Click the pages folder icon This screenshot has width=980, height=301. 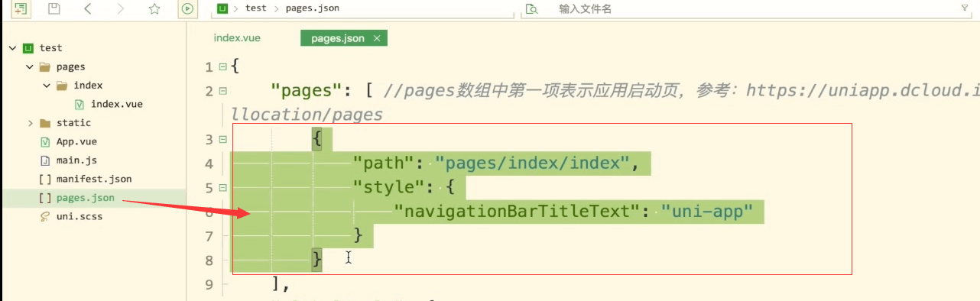pos(45,67)
